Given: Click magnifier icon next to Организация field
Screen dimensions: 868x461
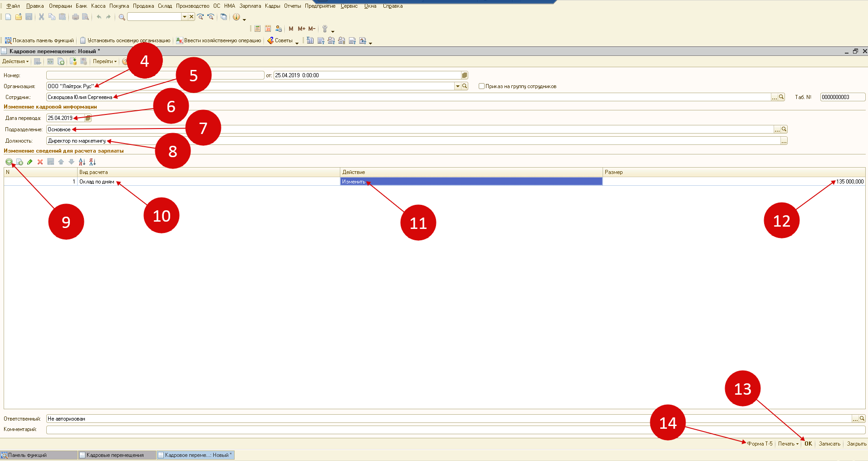Looking at the screenshot, I should click(x=465, y=86).
